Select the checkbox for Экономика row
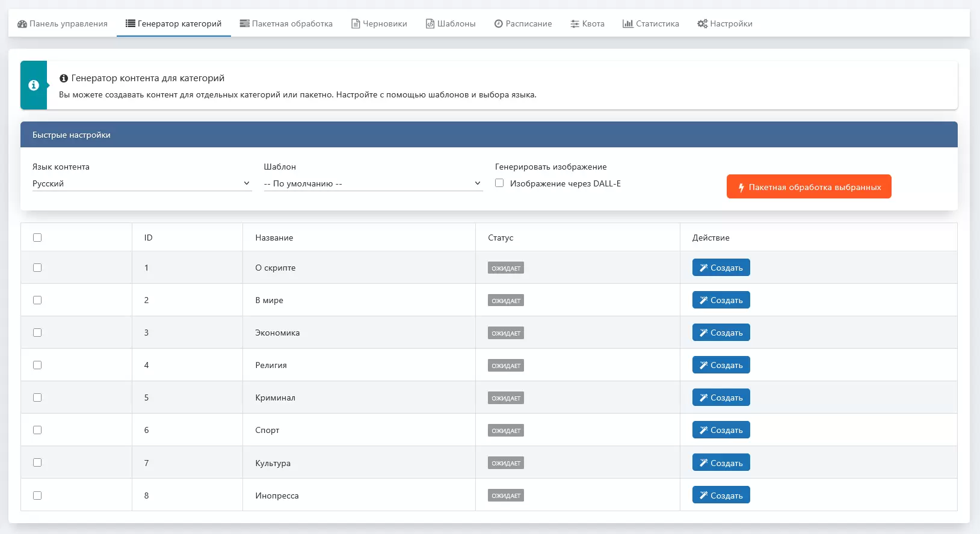980x534 pixels. pyautogui.click(x=37, y=333)
